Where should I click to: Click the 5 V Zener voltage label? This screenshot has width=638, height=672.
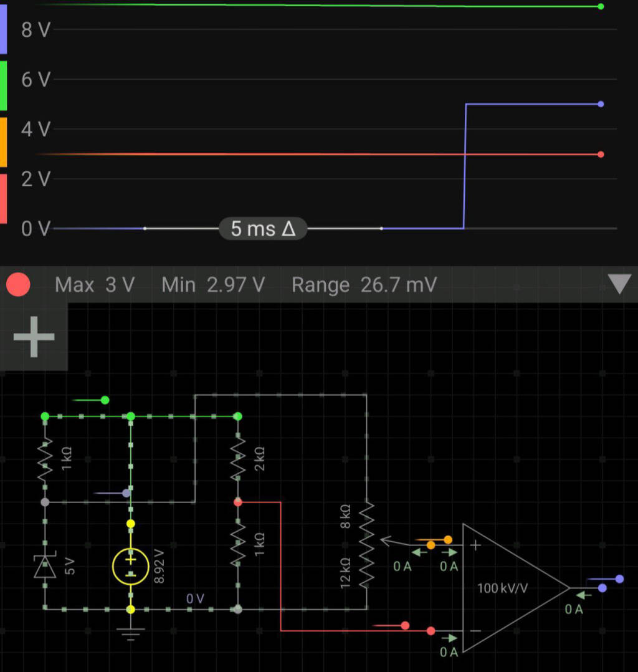(x=69, y=566)
